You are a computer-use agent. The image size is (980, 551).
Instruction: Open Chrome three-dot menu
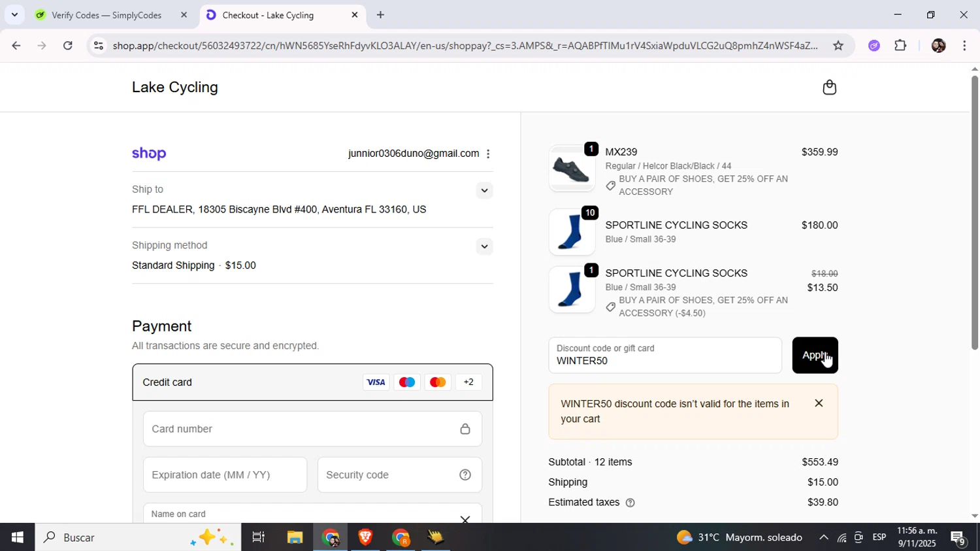click(964, 46)
